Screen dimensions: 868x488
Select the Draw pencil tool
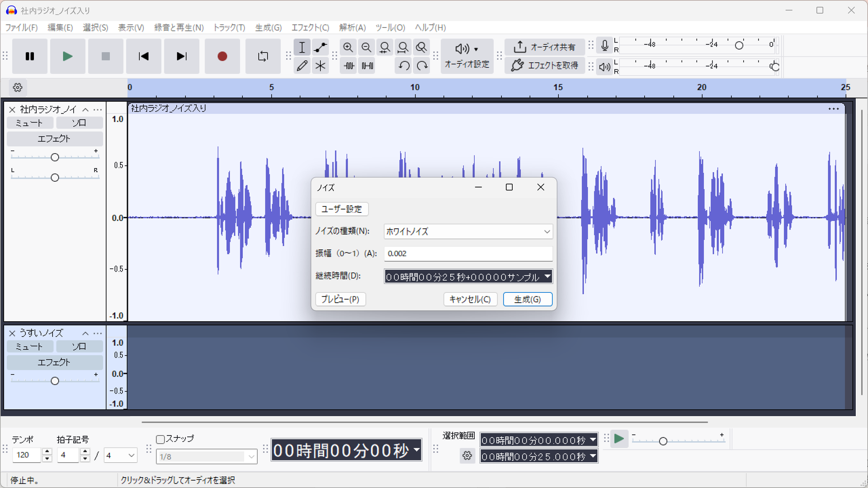[302, 66]
